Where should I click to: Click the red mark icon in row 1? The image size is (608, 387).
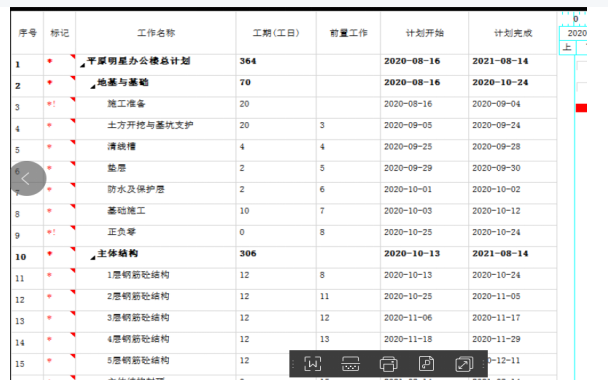[x=50, y=61]
